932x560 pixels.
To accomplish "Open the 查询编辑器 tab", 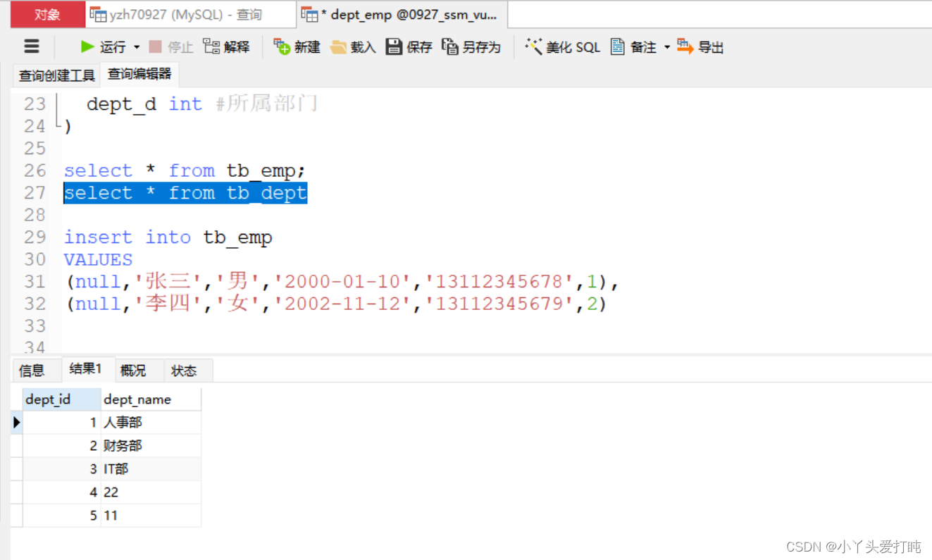I will [139, 74].
